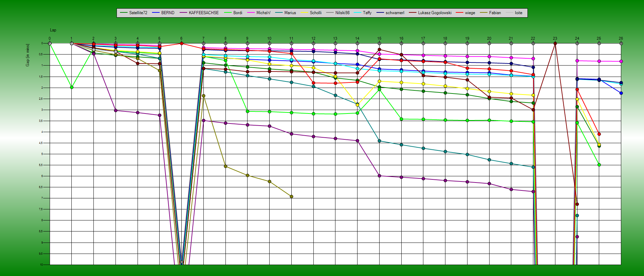644x276 pixels.
Task: Click the gray line swatch beside Nilski98
Action: (330, 13)
